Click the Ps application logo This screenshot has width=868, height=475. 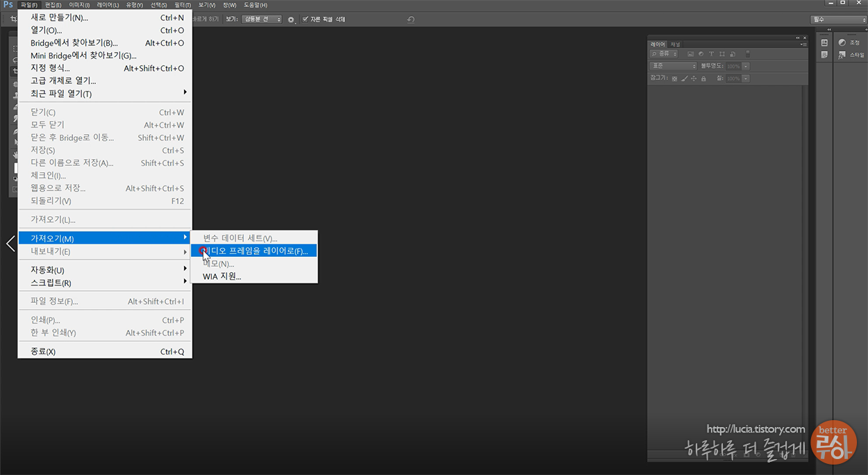pyautogui.click(x=8, y=5)
